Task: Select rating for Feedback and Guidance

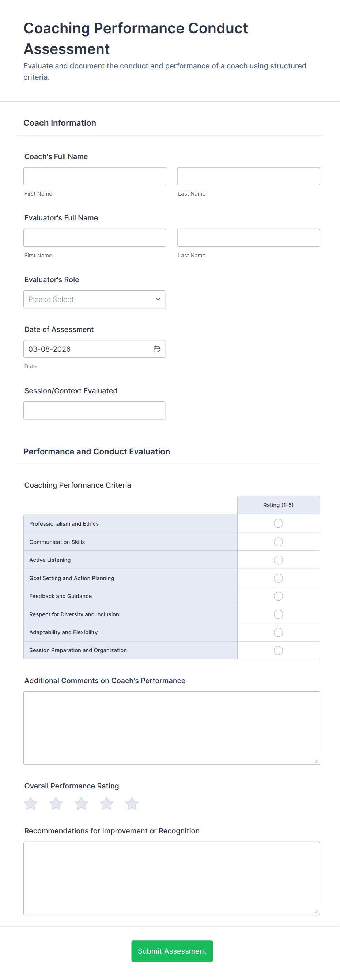Action: (x=278, y=596)
